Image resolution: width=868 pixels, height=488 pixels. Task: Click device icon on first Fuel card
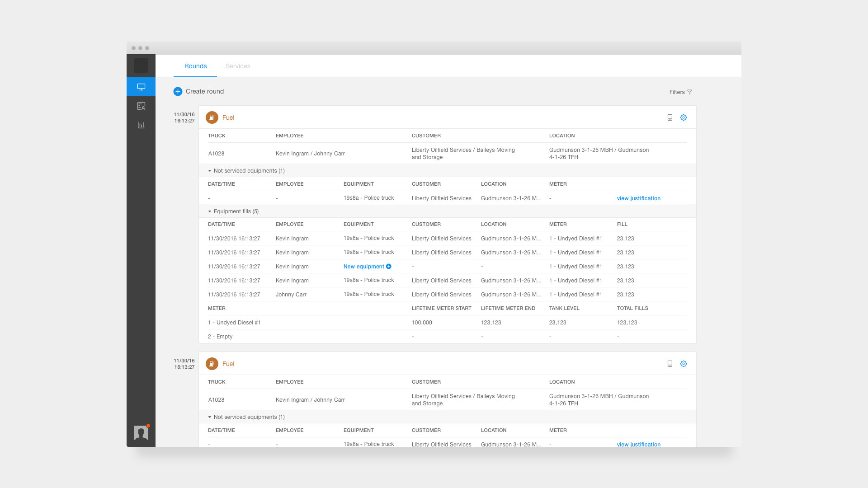670,117
